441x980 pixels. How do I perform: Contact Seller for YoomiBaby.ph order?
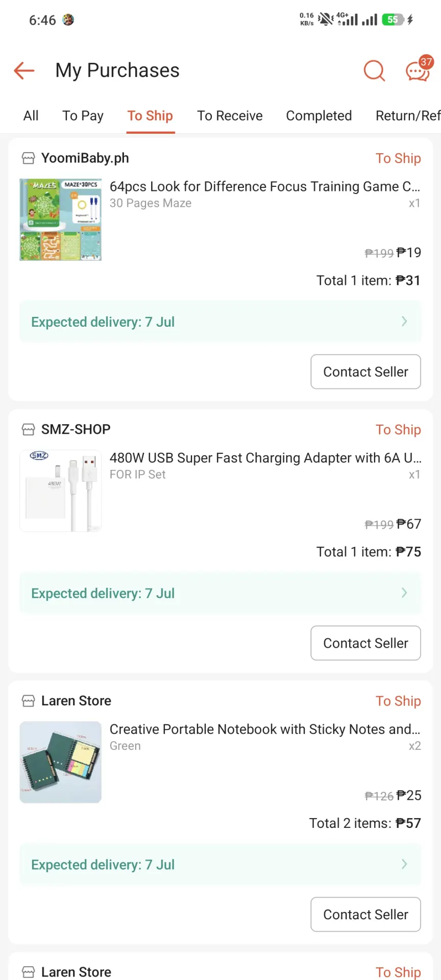(x=366, y=372)
